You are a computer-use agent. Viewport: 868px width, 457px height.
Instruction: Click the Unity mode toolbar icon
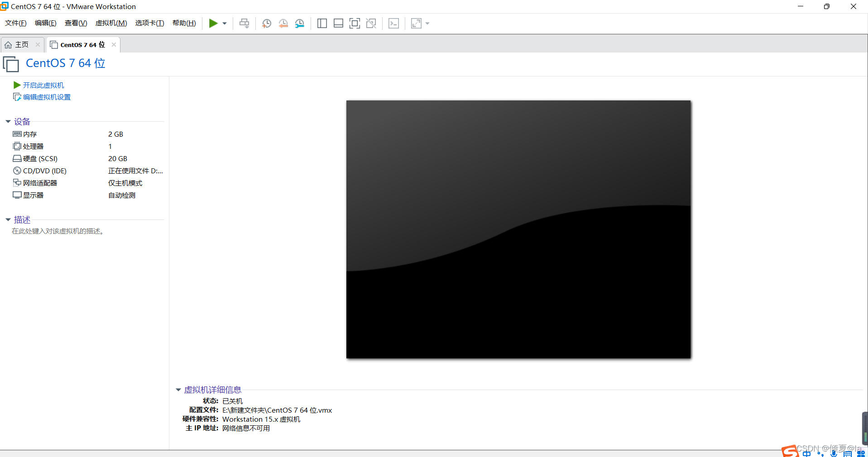pos(371,24)
